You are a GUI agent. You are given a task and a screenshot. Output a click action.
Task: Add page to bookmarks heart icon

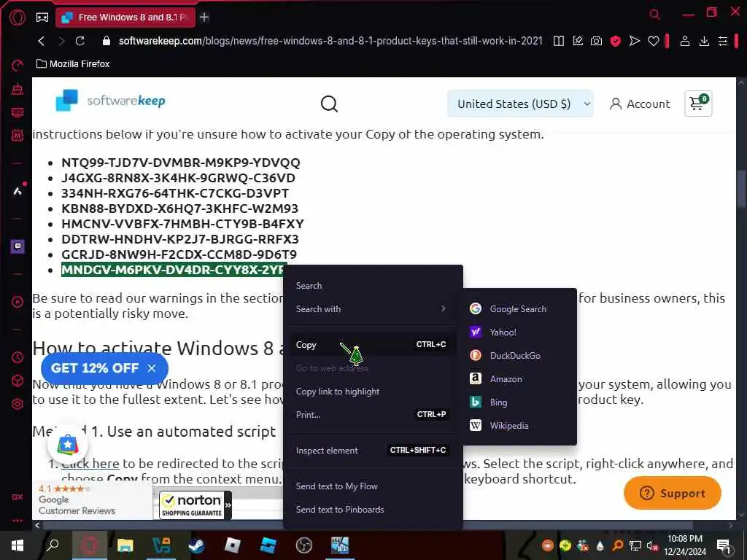654,41
